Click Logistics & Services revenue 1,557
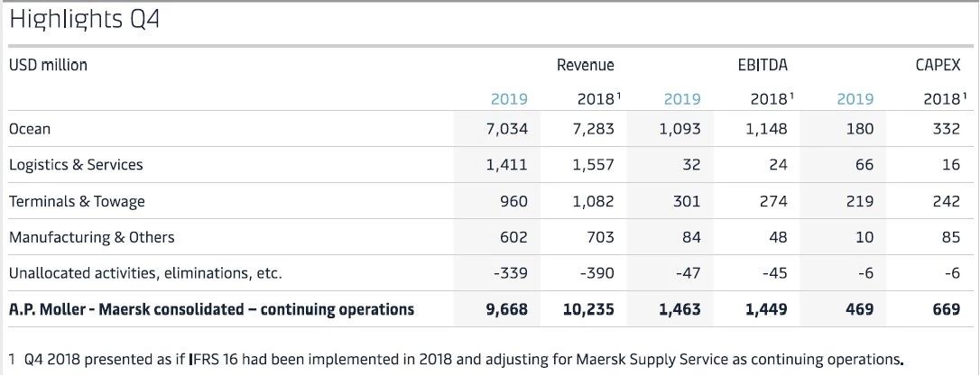Image resolution: width=980 pixels, height=376 pixels. tap(593, 166)
